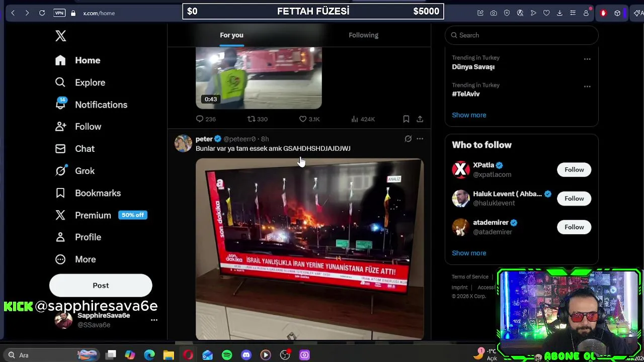Open peter's display name link

[204, 139]
